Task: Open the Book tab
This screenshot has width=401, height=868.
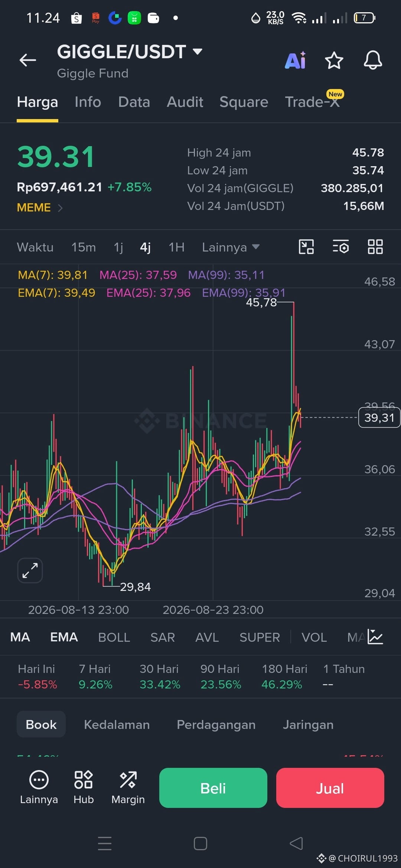Action: (x=41, y=724)
